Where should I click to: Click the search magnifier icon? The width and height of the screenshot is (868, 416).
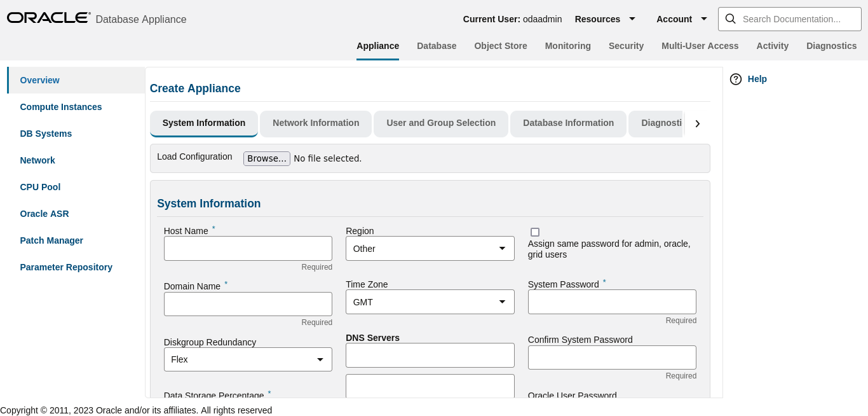(731, 19)
